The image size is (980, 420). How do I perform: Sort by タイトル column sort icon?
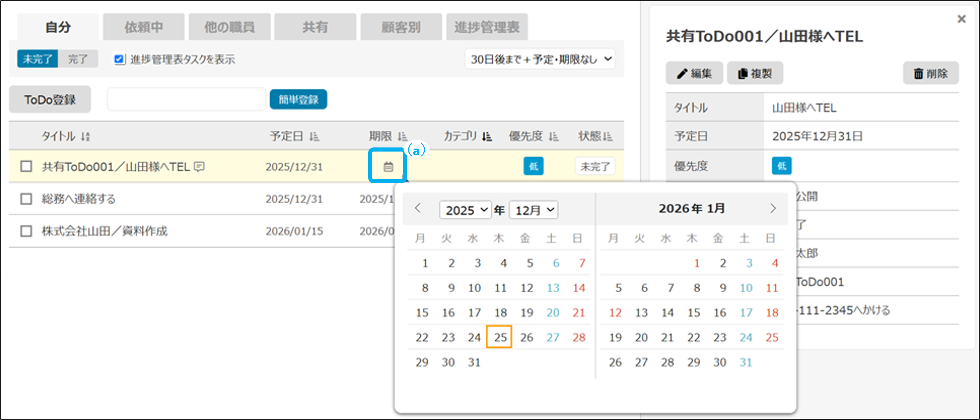point(86,136)
